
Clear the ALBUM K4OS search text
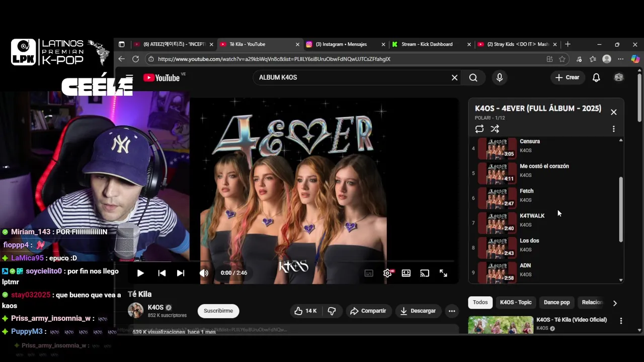(454, 77)
